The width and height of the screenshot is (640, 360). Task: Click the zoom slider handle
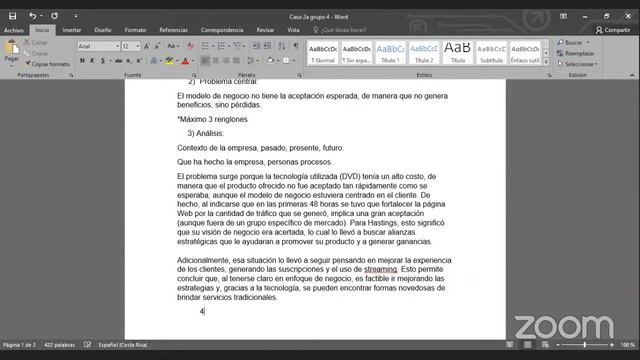point(584,345)
